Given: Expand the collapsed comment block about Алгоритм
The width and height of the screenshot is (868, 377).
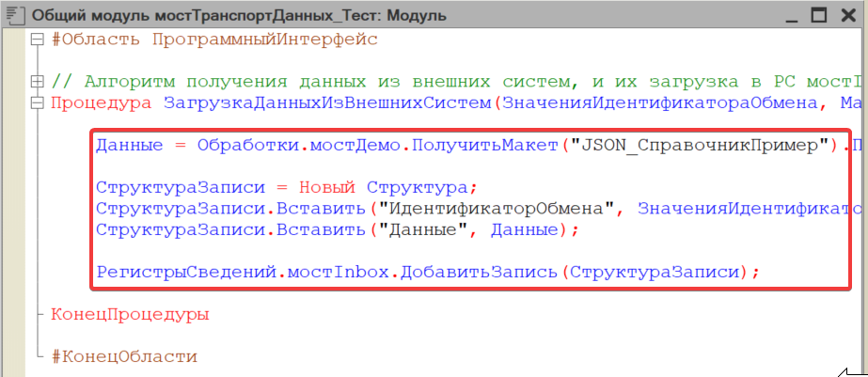Looking at the screenshot, I should pyautogui.click(x=37, y=82).
